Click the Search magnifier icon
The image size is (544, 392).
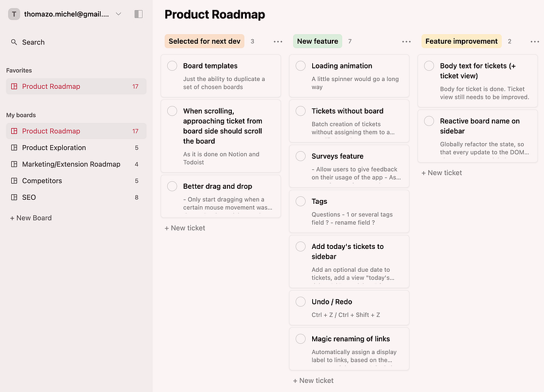[14, 42]
